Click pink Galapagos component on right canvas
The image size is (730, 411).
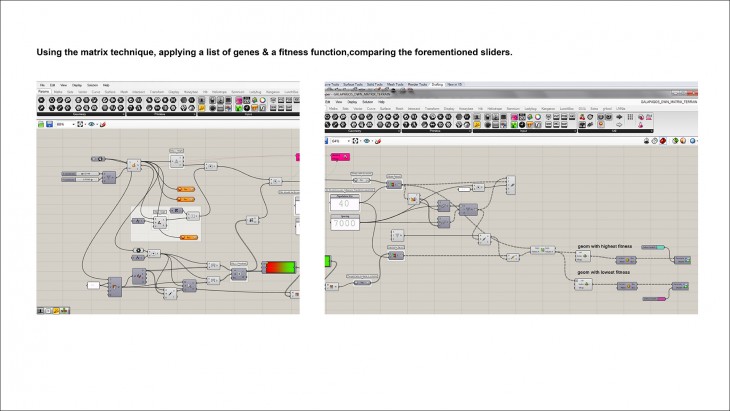pos(340,157)
